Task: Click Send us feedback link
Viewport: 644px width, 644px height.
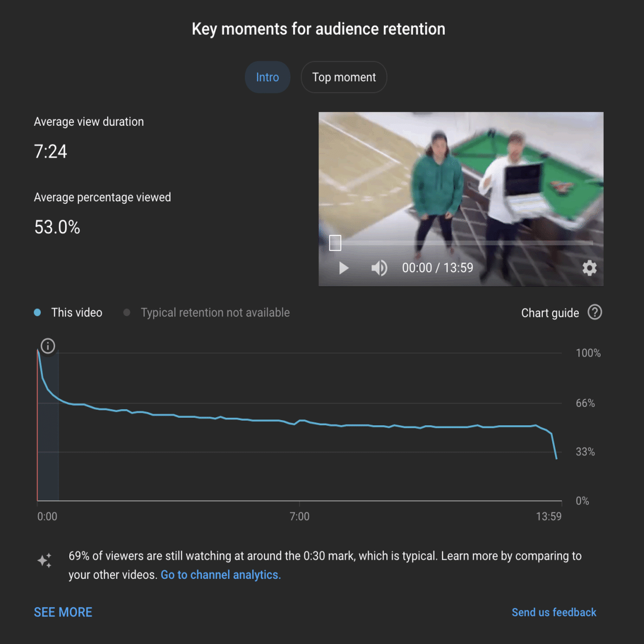Action: (x=553, y=612)
